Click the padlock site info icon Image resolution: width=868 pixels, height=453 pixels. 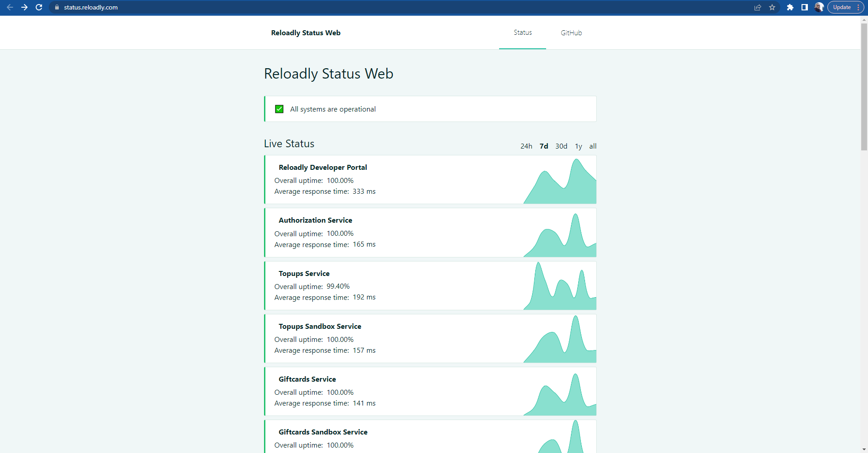point(57,7)
